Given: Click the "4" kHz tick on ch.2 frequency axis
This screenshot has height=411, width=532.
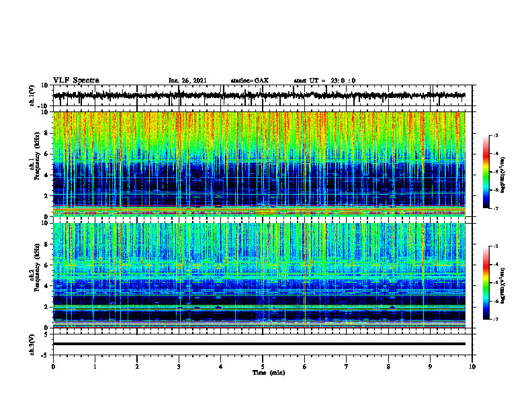Looking at the screenshot, I should (47, 286).
